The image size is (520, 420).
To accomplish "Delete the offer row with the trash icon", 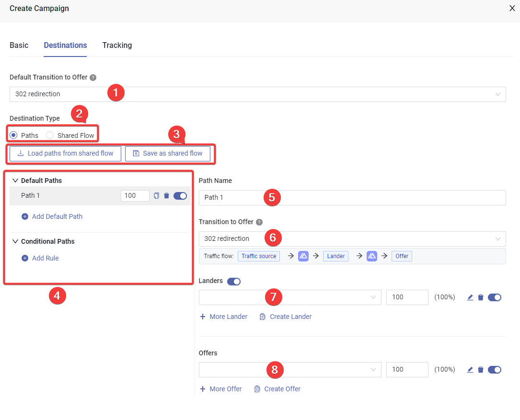I will (x=481, y=370).
